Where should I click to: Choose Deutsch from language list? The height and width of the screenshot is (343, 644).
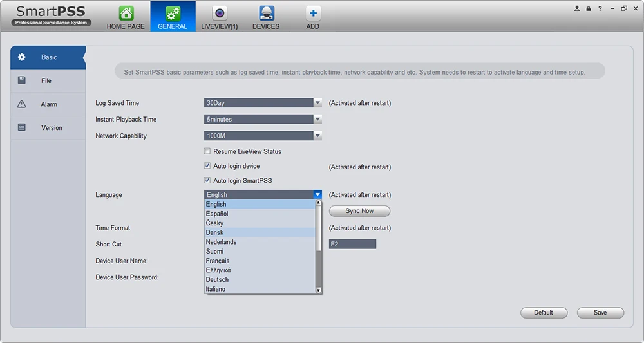coord(260,279)
